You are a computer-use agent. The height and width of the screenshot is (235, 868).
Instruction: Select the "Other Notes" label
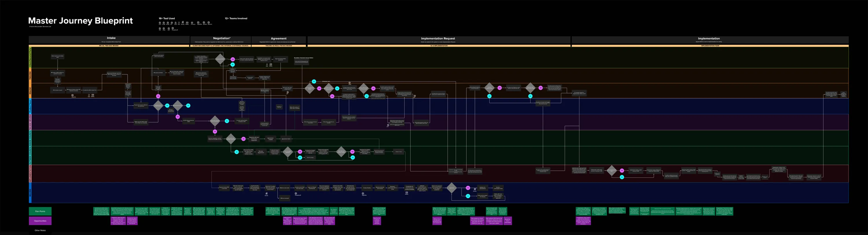[40, 230]
